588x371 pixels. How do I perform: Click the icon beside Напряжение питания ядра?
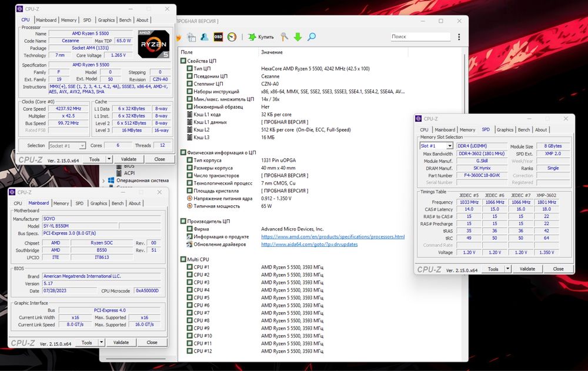pyautogui.click(x=190, y=199)
